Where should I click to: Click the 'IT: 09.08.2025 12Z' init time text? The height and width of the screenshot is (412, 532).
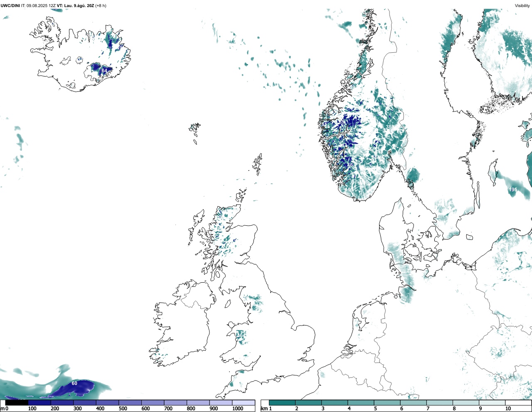point(38,6)
